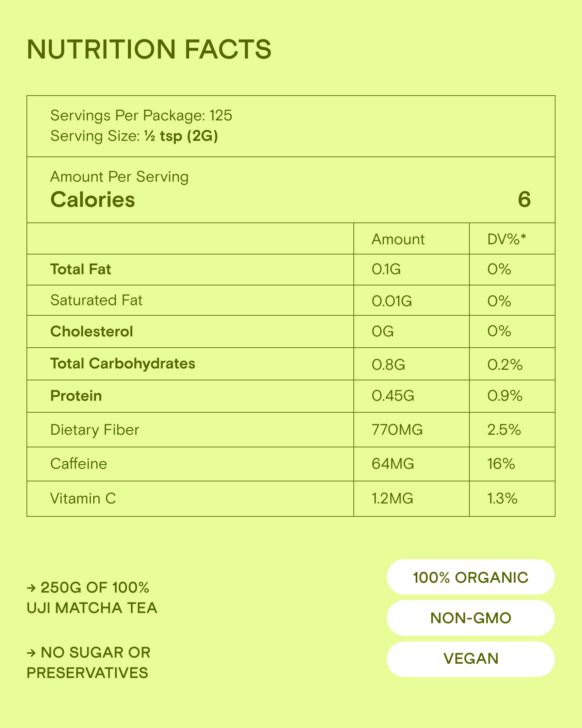The image size is (582, 728).
Task: Click the 100% ORGANIC badge
Action: click(470, 577)
